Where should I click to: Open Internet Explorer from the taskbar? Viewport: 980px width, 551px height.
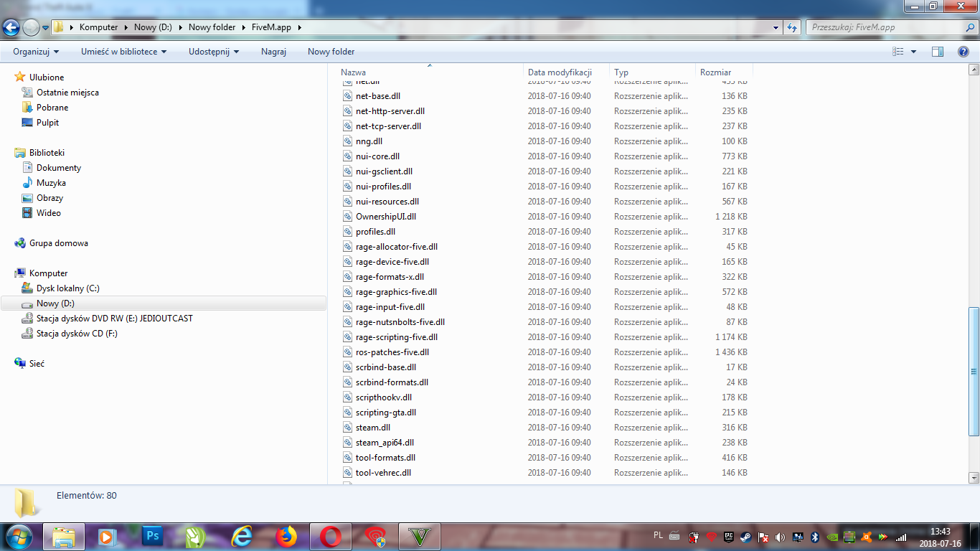242,536
